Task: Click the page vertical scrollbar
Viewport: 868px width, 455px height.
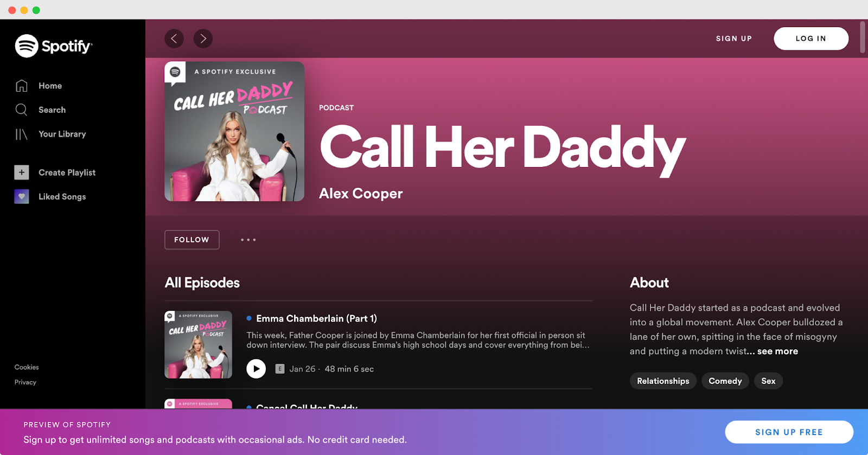Action: [863, 37]
